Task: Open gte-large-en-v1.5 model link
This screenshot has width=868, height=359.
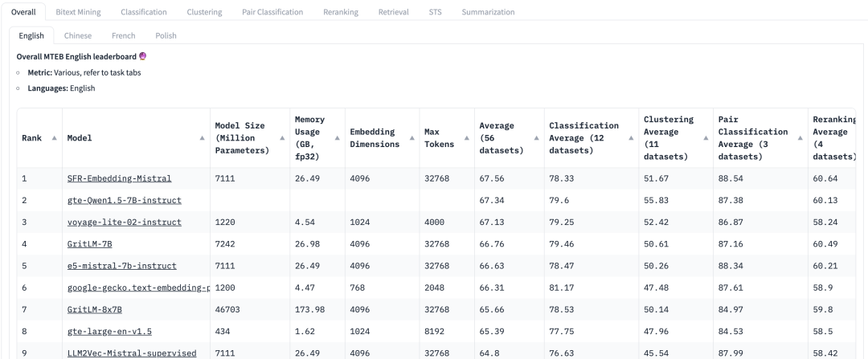Action: 109,332
